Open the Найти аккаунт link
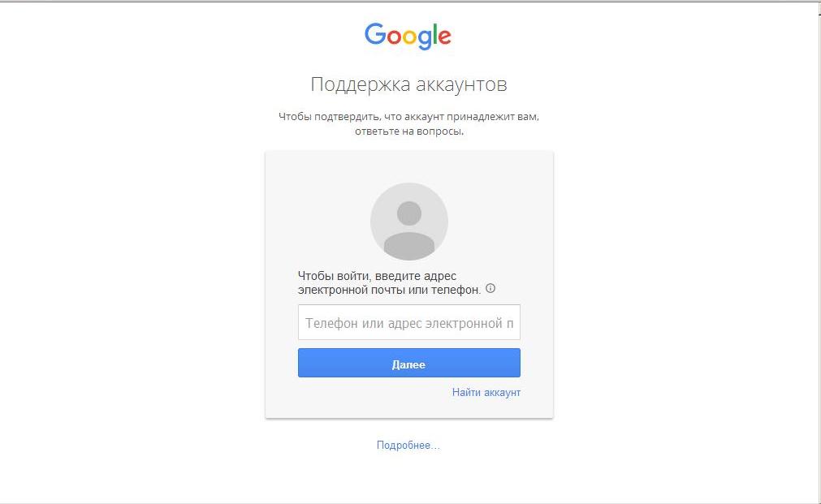Image resolution: width=821 pixels, height=504 pixels. tap(486, 393)
